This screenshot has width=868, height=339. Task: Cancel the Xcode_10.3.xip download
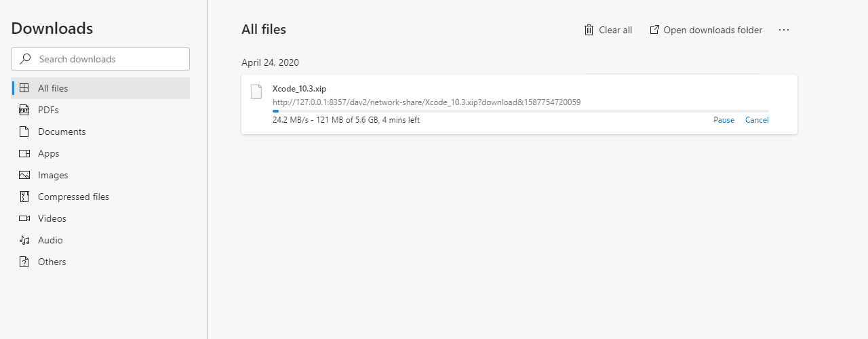coord(757,120)
